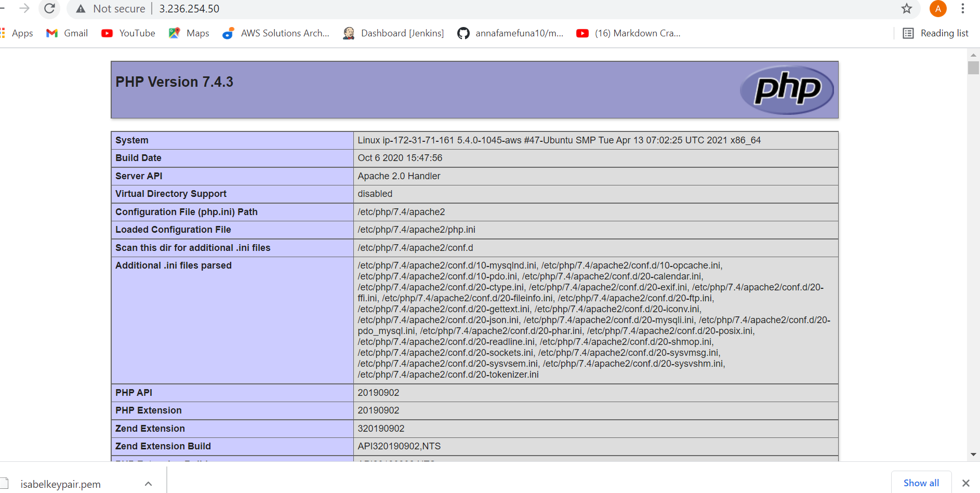Click the 20-tokenizer.ini file path text

click(x=448, y=375)
